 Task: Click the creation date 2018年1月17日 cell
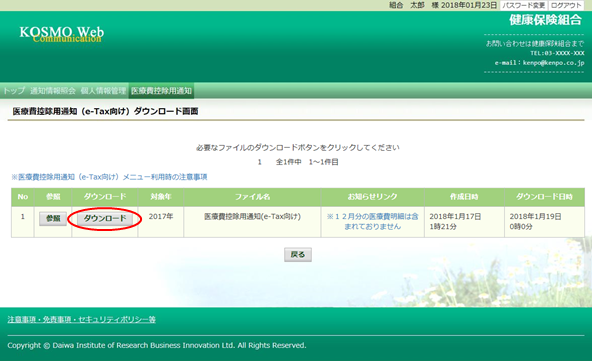click(x=464, y=222)
